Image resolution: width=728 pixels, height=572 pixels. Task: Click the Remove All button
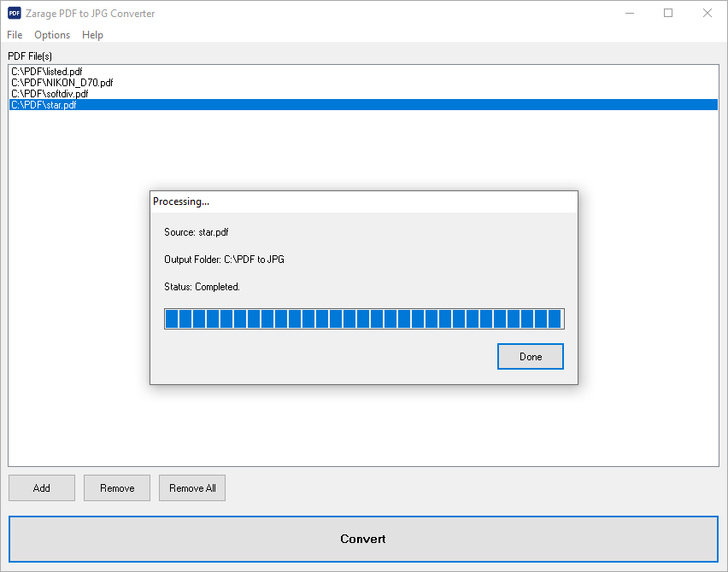click(192, 488)
